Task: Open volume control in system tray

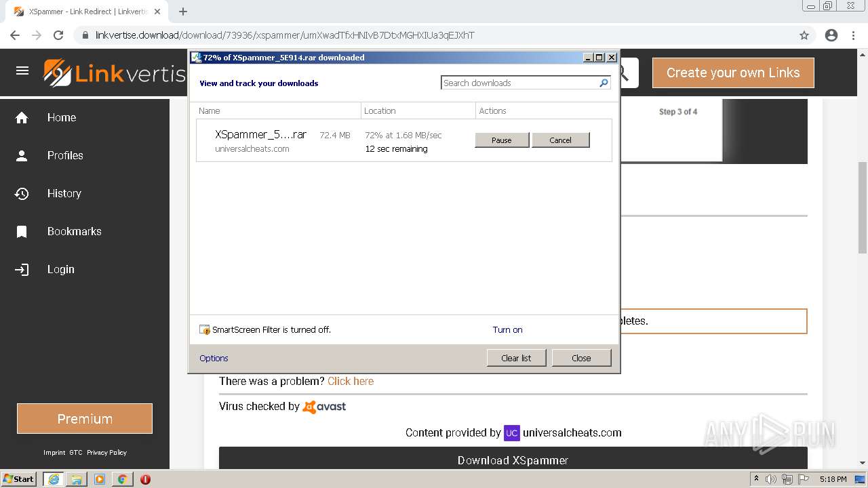Action: [x=771, y=479]
